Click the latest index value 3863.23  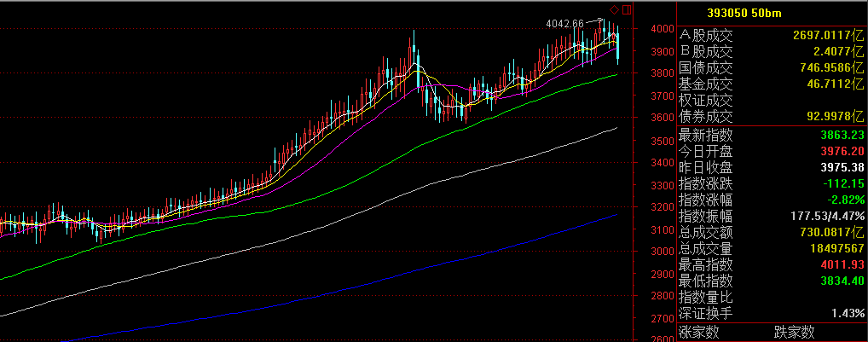coord(841,135)
